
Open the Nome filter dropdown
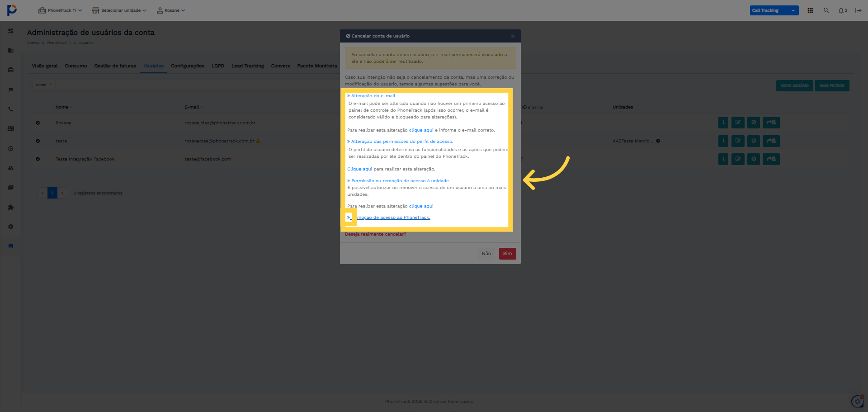[x=44, y=85]
